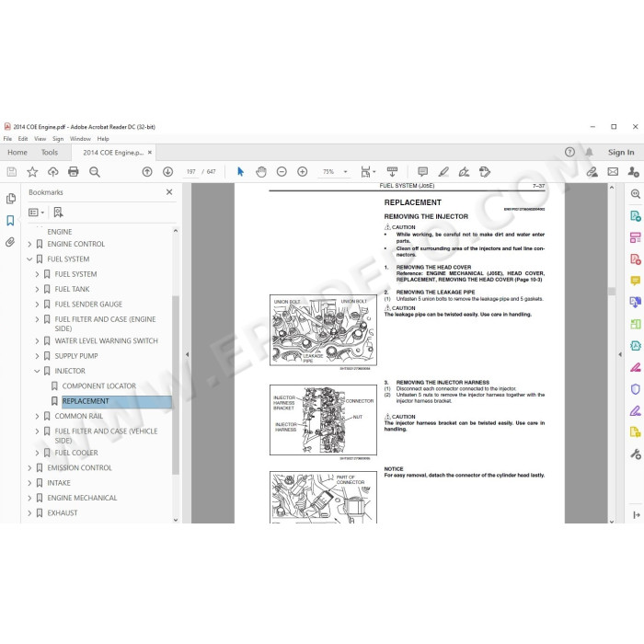Viewport: 644px width, 644px height.
Task: Close the 2014 COE Engine document tab
Action: [149, 153]
